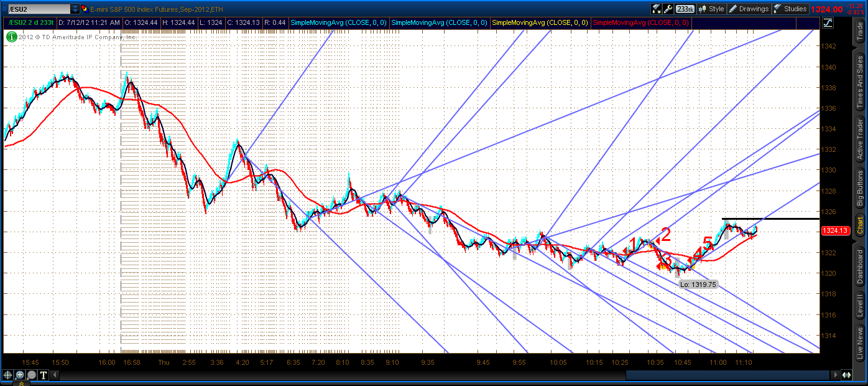Click the 11:10 time axis label
This screenshot has width=868, height=386.
[744, 362]
